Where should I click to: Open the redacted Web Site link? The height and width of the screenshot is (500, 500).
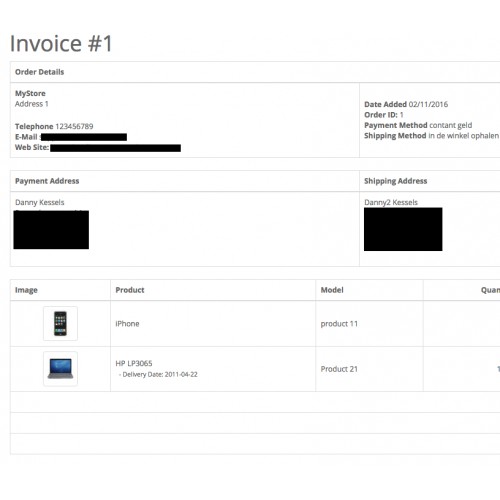coord(115,148)
